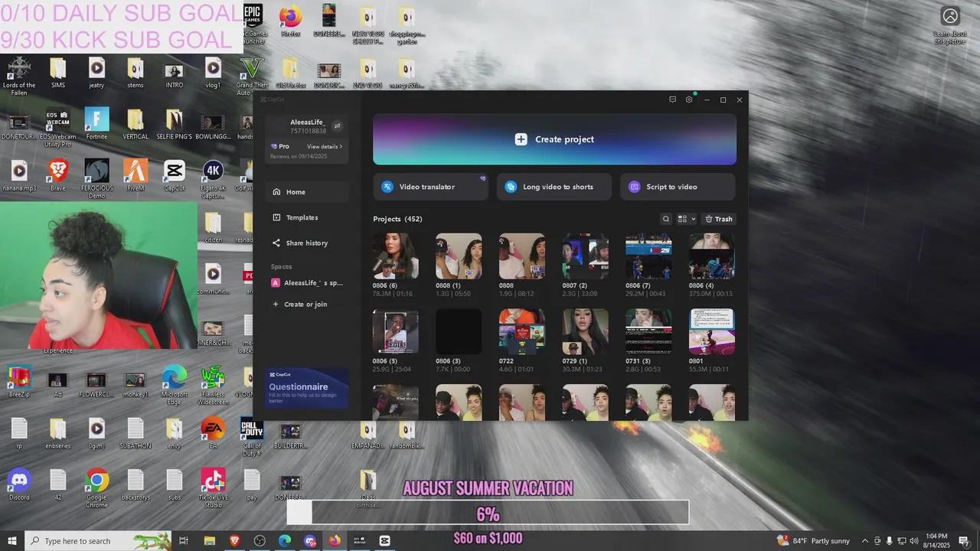
Task: Select the Call of Duty desktop icon
Action: pos(252,437)
